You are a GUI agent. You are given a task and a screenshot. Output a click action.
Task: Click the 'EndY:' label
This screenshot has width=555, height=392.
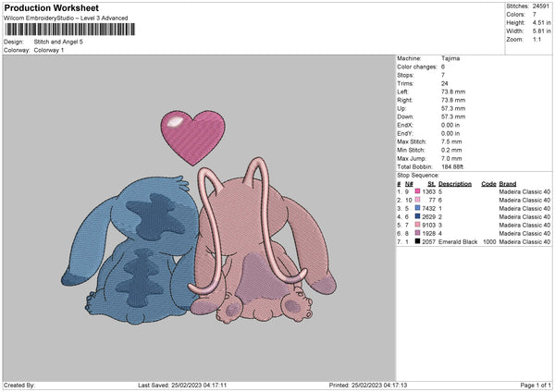[405, 133]
